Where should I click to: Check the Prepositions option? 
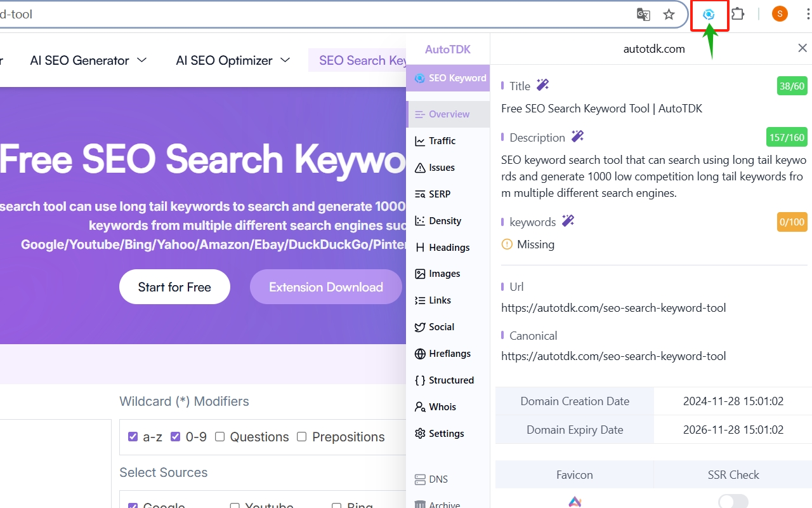301,436
